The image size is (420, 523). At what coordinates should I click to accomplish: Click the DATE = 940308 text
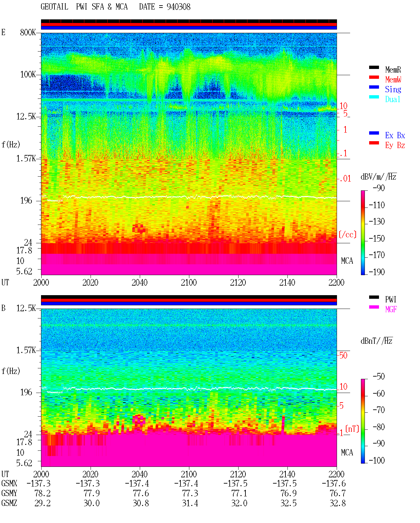coord(165,7)
